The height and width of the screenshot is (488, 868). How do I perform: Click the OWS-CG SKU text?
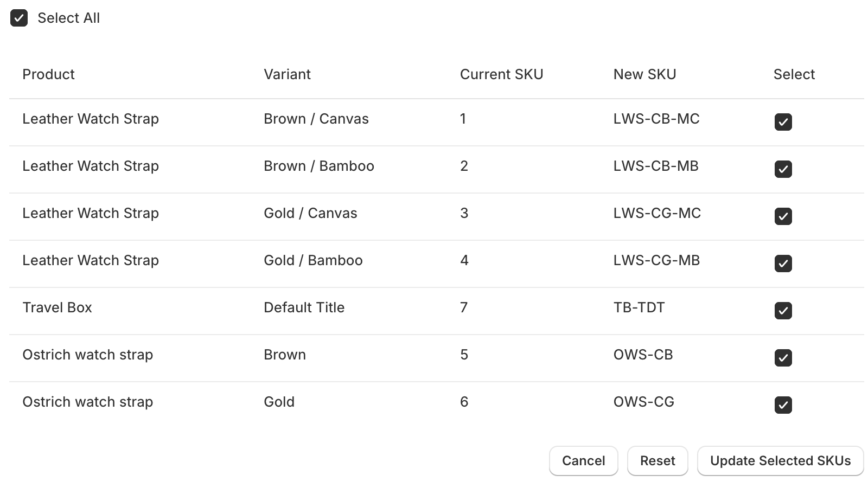[643, 402]
